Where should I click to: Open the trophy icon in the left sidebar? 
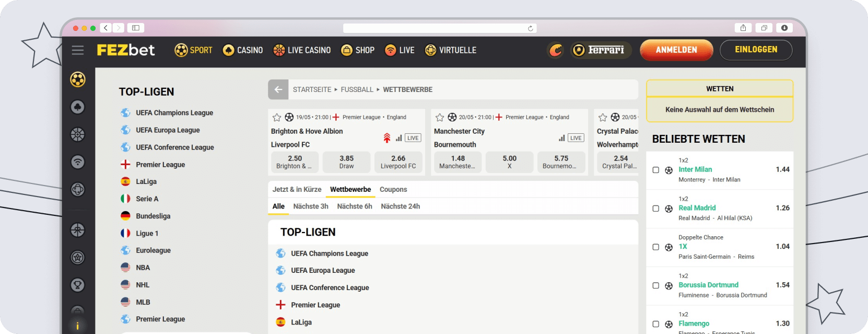tap(78, 285)
